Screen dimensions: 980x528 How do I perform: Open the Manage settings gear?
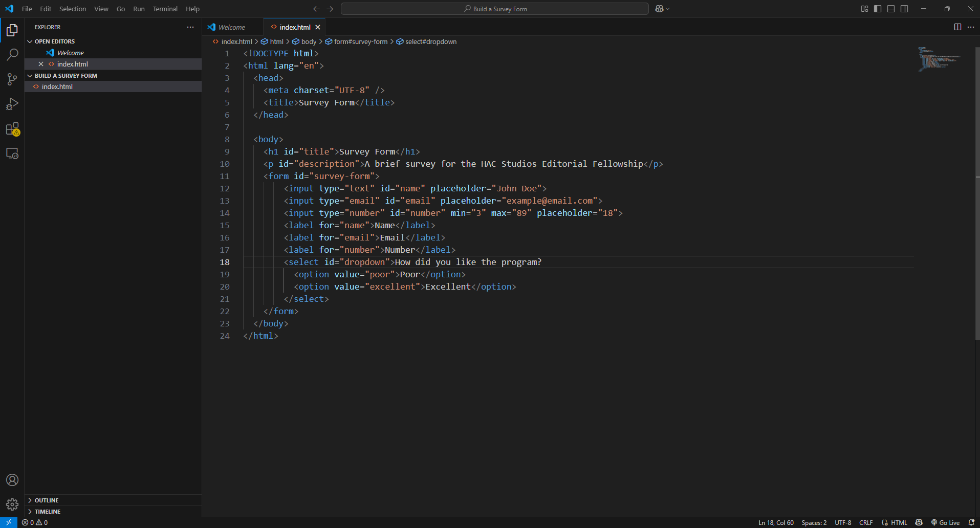click(x=12, y=504)
